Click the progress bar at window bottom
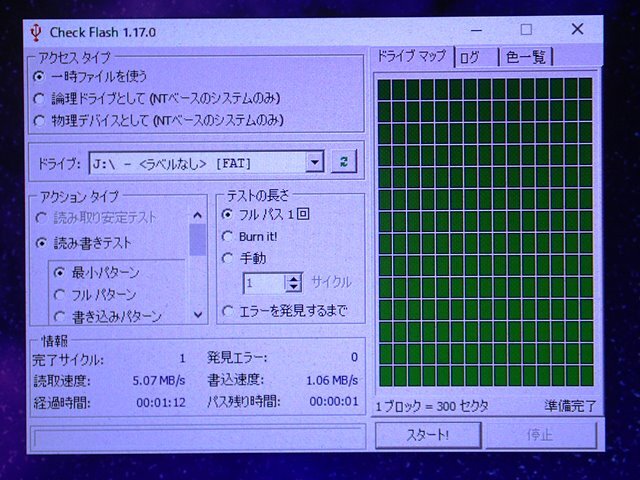This screenshot has width=640, height=480. (x=198, y=438)
